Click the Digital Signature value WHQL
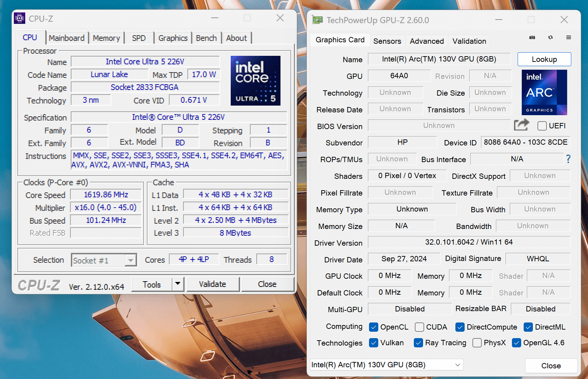 pyautogui.click(x=538, y=259)
